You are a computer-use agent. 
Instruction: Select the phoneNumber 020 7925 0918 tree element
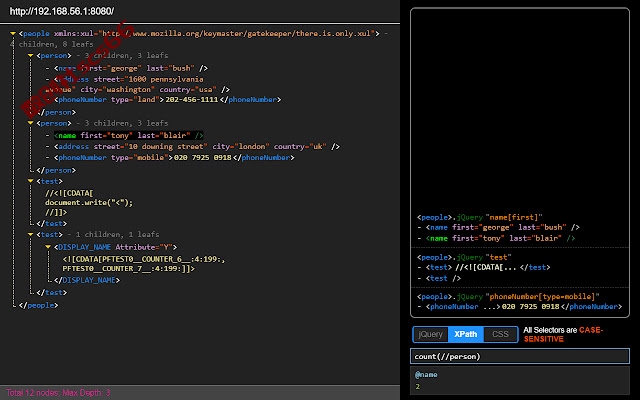point(174,158)
